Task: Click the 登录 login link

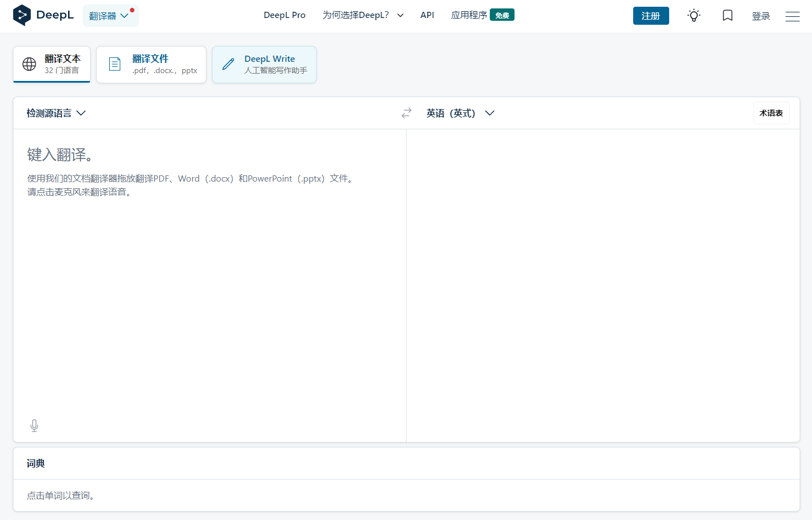Action: coord(761,16)
